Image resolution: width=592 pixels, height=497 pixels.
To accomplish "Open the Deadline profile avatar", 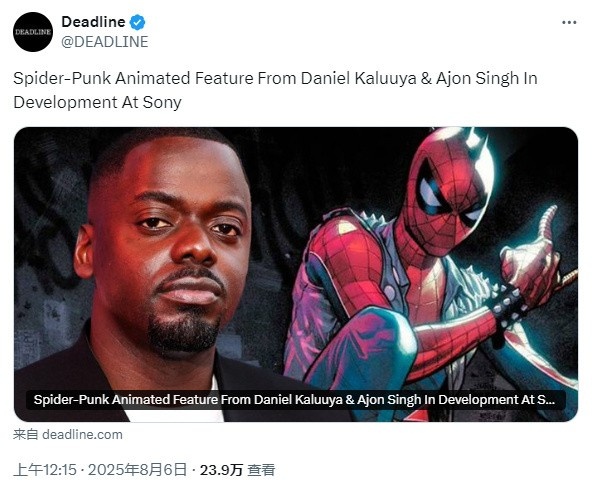I will (33, 32).
